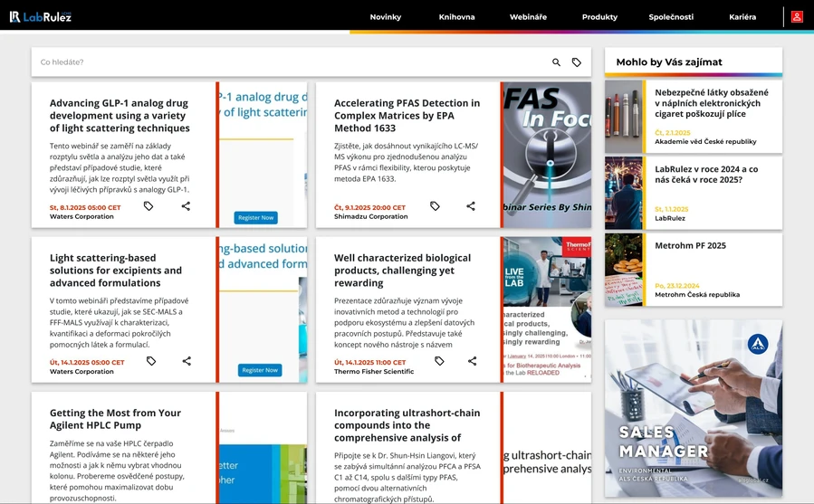The image size is (814, 504).
Task: Open the Novinky menu
Action: pos(385,16)
